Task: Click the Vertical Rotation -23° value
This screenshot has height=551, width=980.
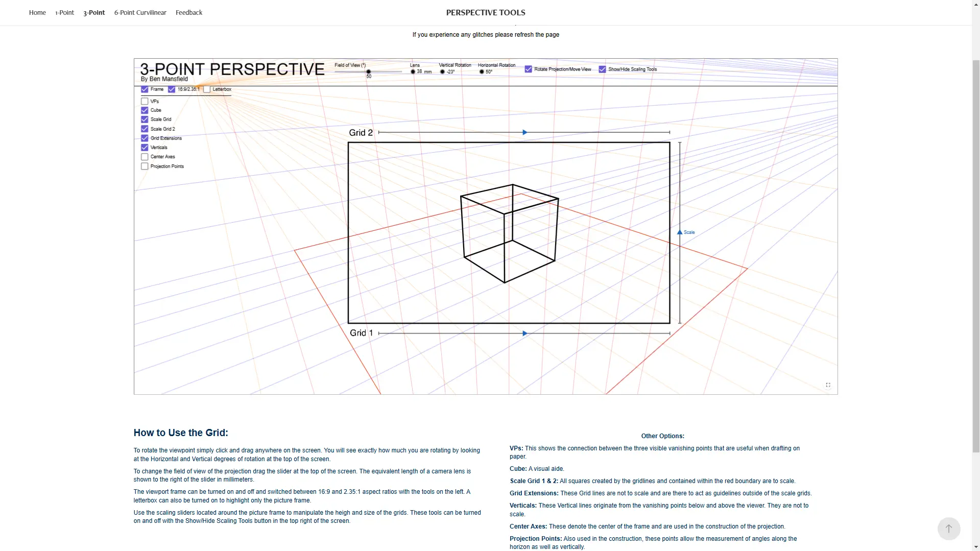Action: 450,72
